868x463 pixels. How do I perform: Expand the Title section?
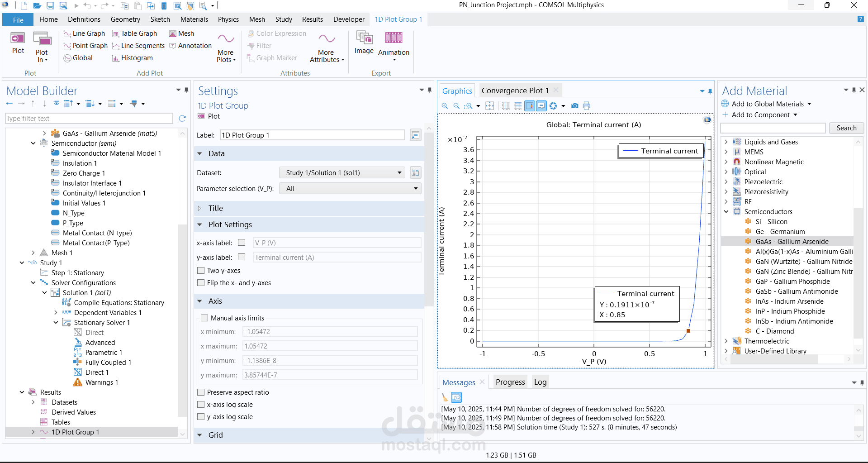click(x=215, y=208)
